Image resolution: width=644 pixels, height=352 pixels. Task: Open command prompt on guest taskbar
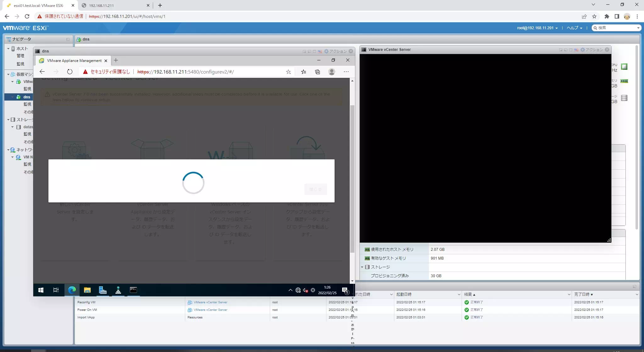133,290
